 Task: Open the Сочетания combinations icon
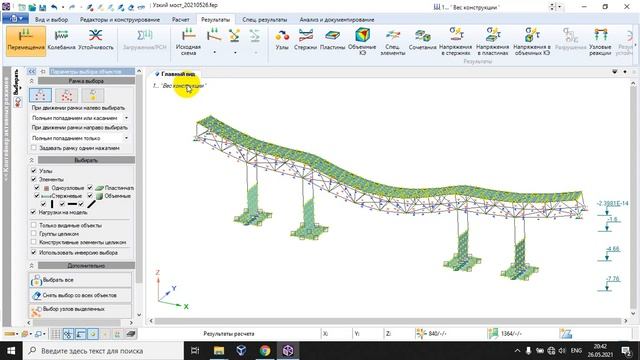(x=422, y=40)
